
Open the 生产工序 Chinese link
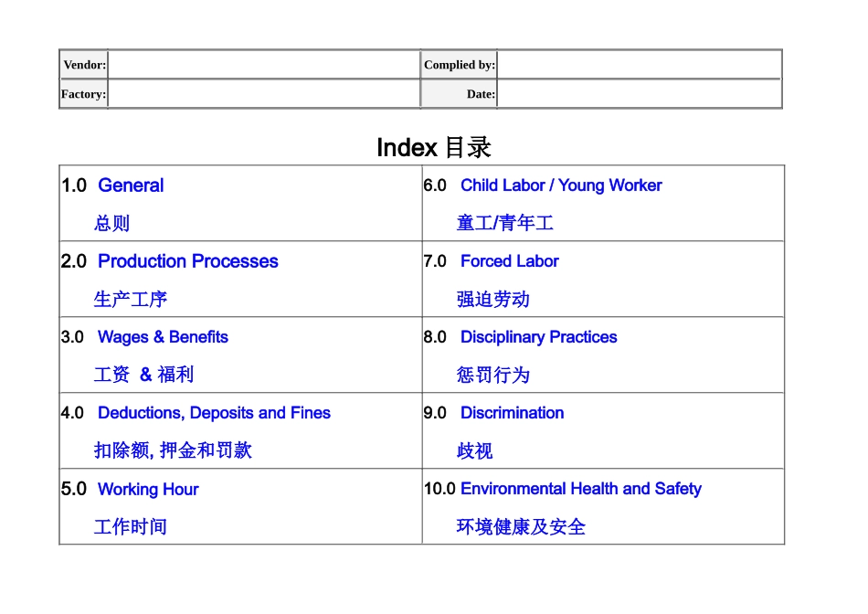(130, 300)
